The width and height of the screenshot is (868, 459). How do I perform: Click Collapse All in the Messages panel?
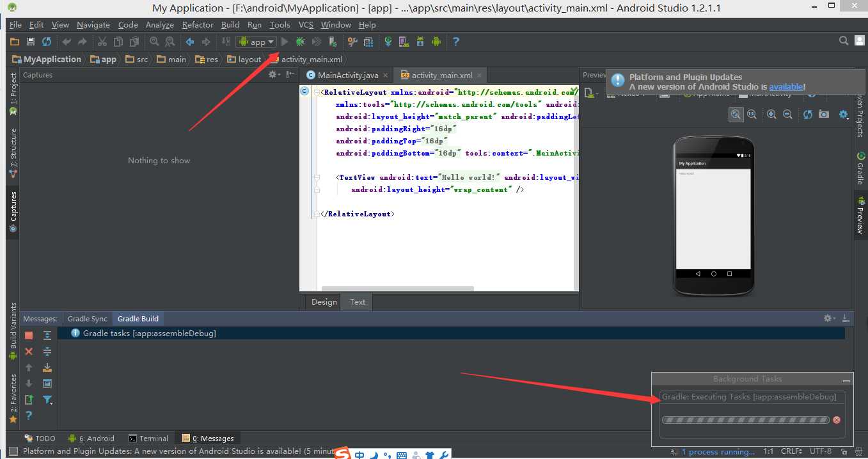[47, 351]
